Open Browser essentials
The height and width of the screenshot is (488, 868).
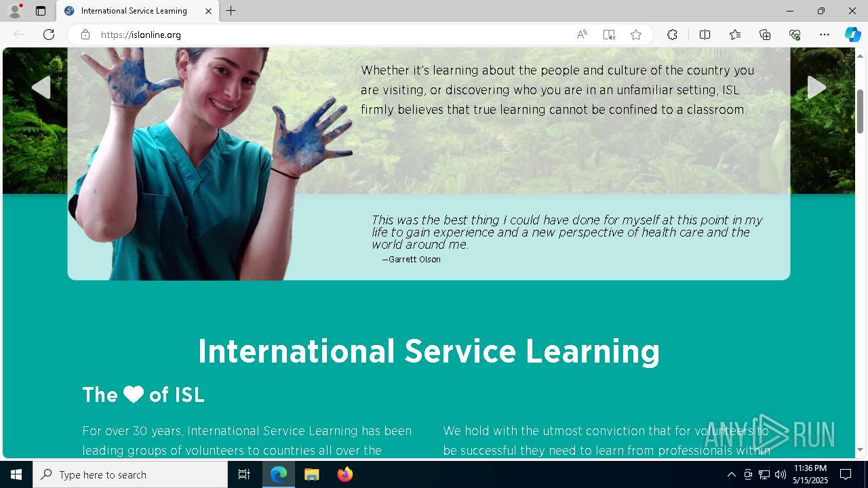[x=795, y=35]
